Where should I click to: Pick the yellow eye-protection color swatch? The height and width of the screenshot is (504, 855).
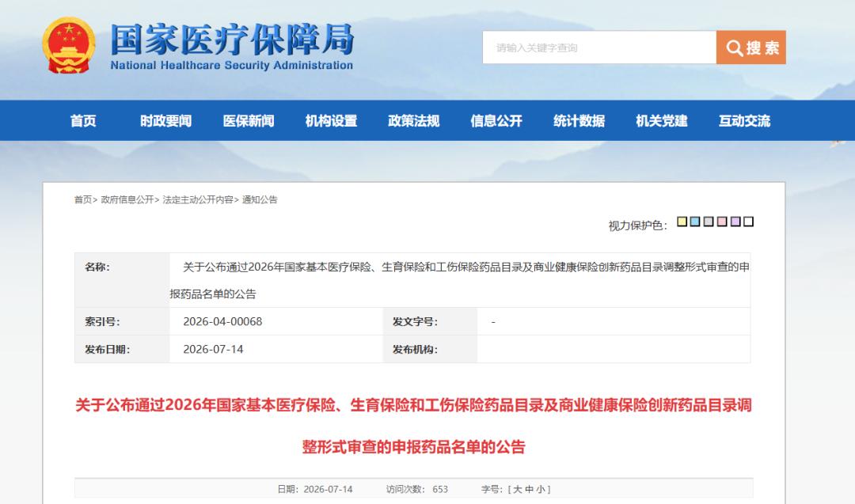tap(682, 222)
